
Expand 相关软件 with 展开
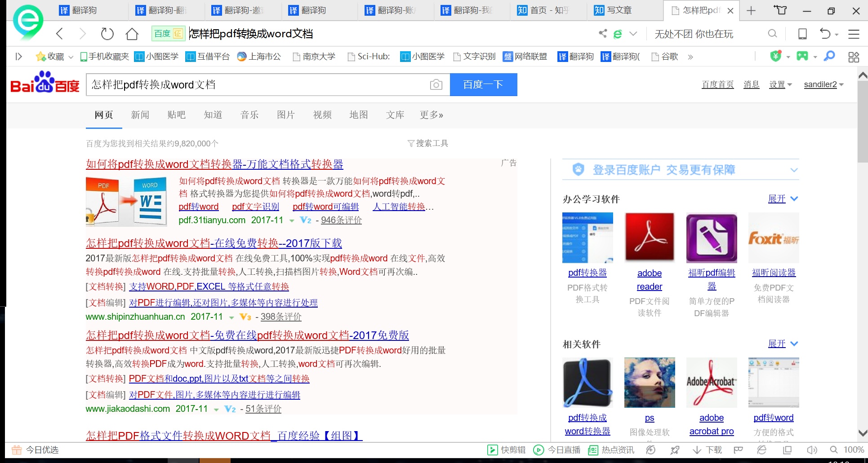point(783,344)
